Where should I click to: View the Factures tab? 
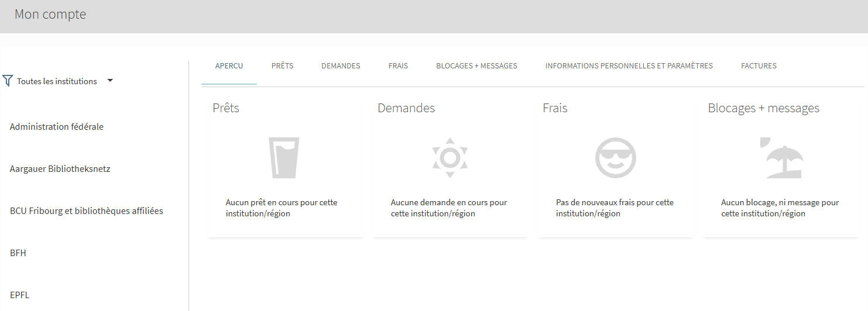click(759, 66)
